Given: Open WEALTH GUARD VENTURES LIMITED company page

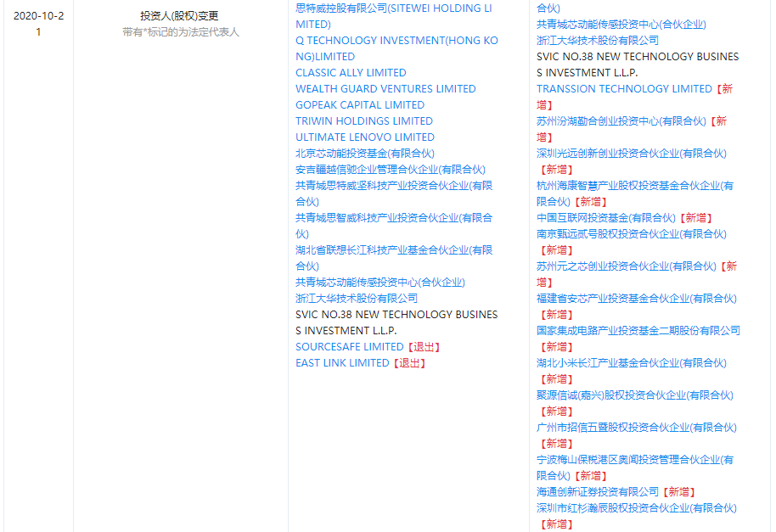Looking at the screenshot, I should (x=385, y=89).
